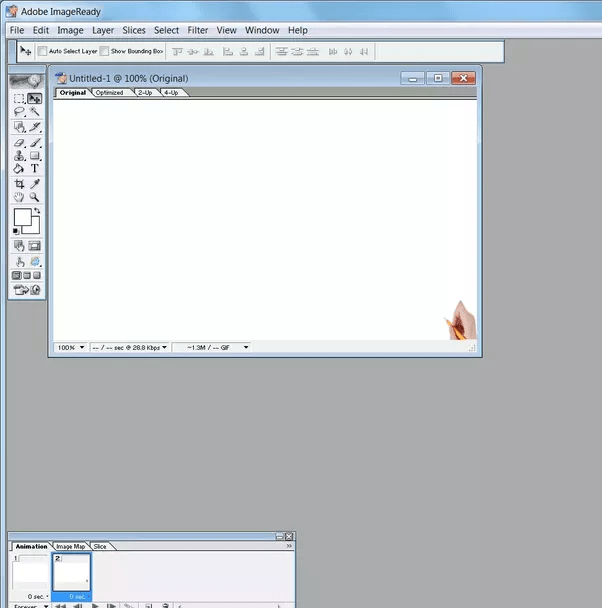Toggle slices visibility button
Viewport: 602px width, 608px height.
pyautogui.click(x=35, y=245)
